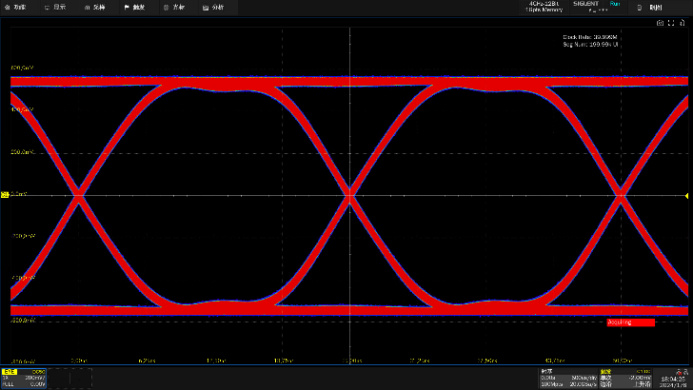Open the trigger settings box

point(625,378)
